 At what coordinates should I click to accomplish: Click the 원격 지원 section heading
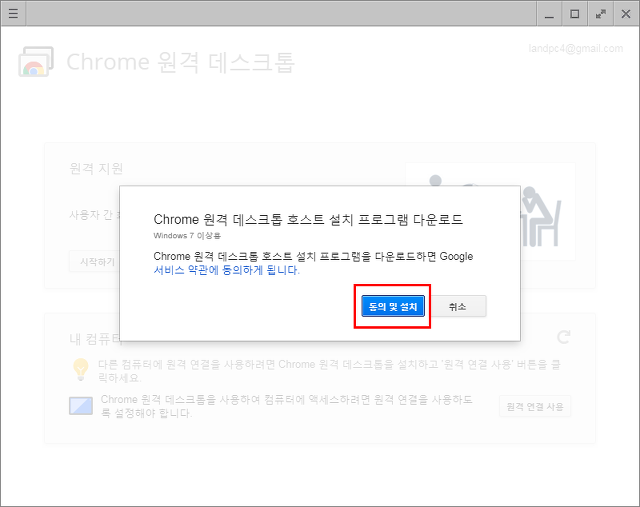click(96, 168)
